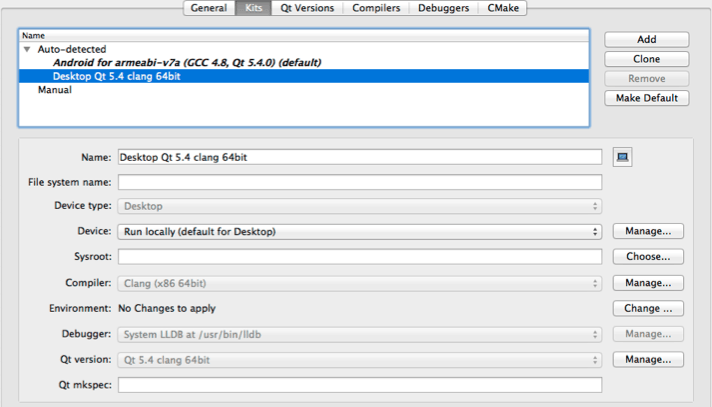Edit the kit Name field

coord(360,157)
